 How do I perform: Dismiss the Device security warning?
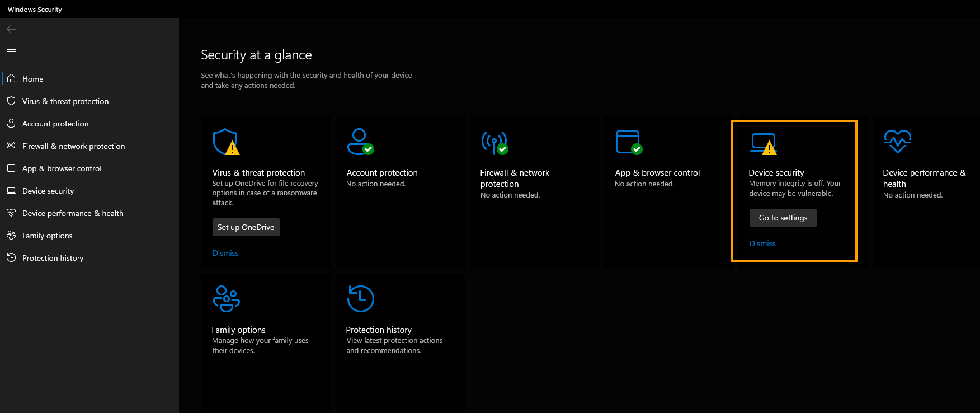click(762, 243)
